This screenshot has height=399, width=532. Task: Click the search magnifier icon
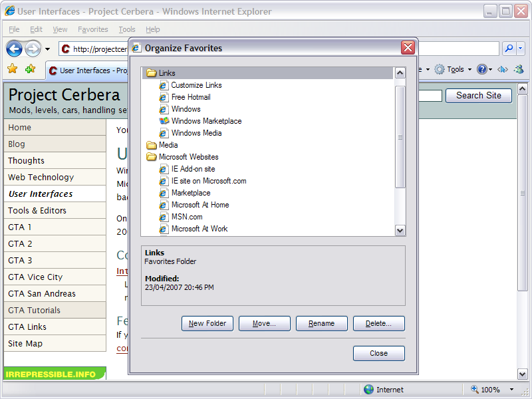[509, 49]
